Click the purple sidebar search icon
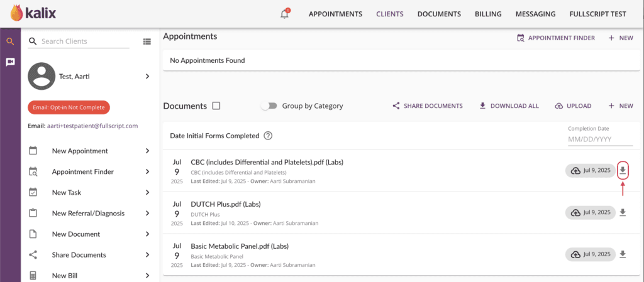 click(10, 41)
